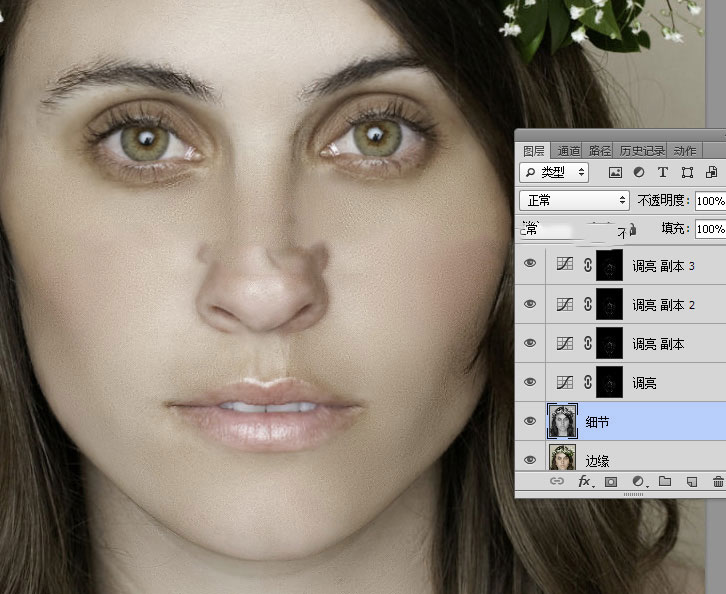Select the 调亮 副本 2 layer
The height and width of the screenshot is (594, 726).
click(663, 304)
